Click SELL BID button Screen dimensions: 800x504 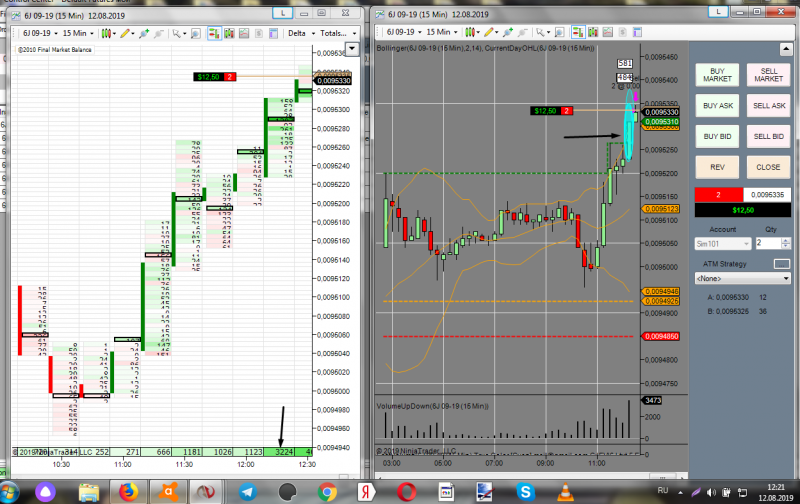(x=768, y=137)
